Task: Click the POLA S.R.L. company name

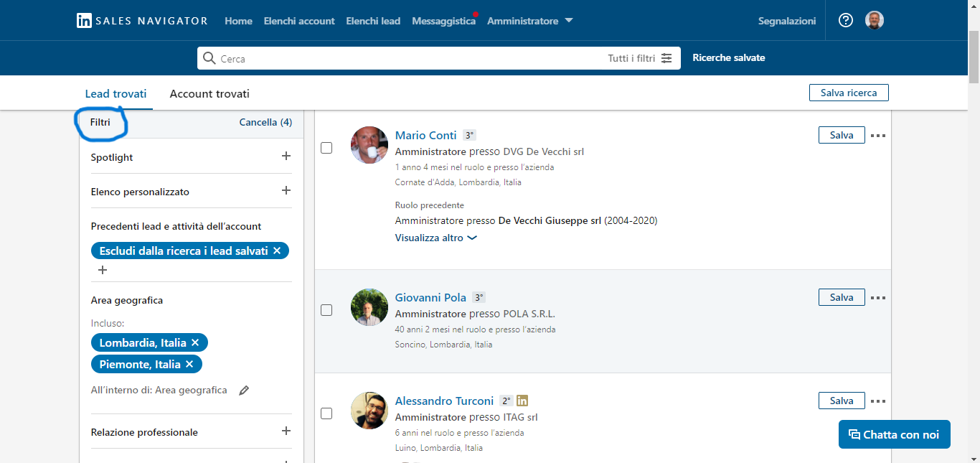Action: pos(529,314)
